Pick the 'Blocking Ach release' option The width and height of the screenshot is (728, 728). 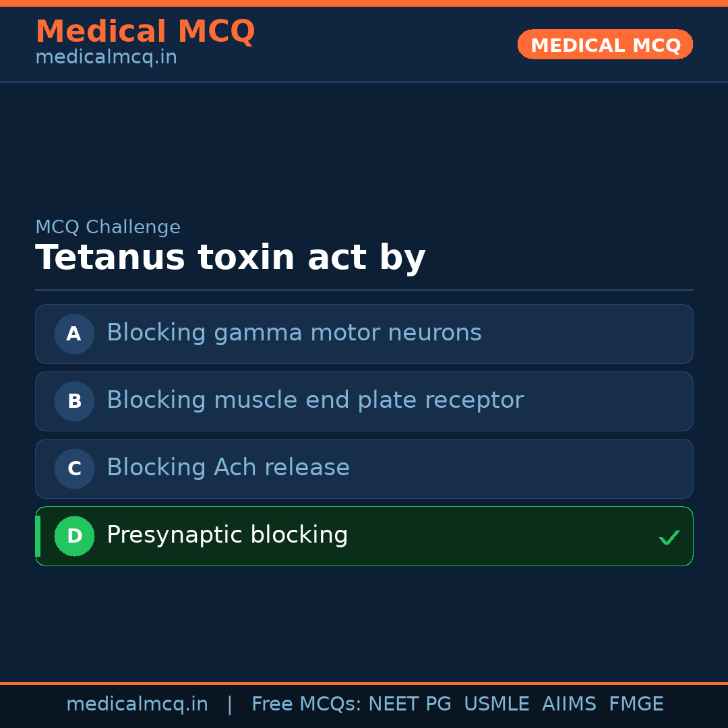[228, 468]
